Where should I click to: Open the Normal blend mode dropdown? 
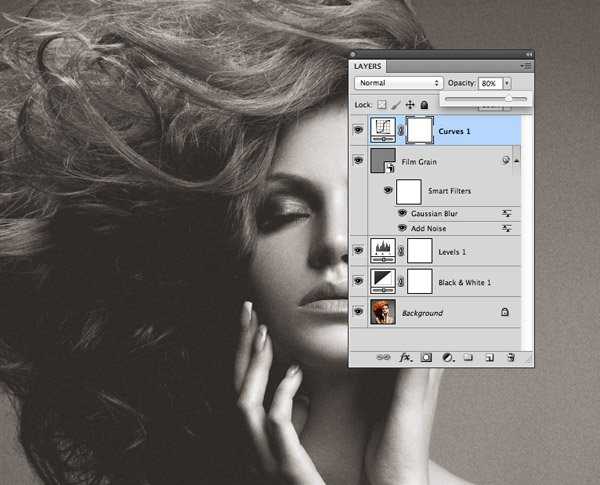[x=399, y=83]
